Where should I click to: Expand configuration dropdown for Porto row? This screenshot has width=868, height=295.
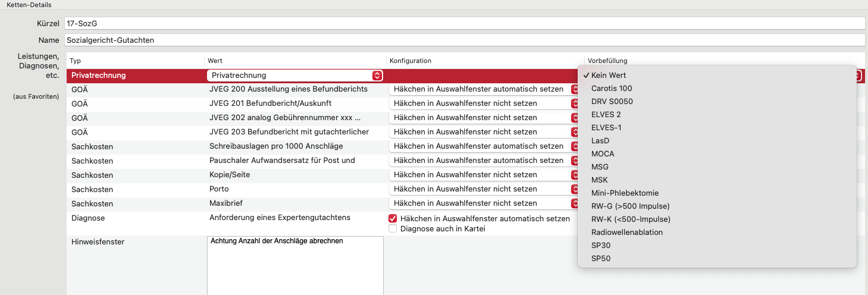tap(485, 189)
